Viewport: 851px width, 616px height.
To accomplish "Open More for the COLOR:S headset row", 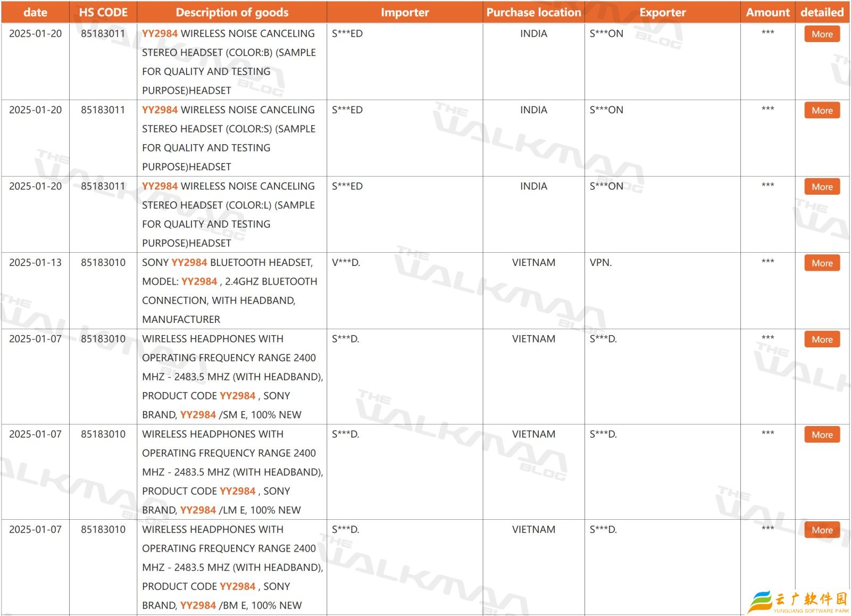I will click(x=822, y=111).
